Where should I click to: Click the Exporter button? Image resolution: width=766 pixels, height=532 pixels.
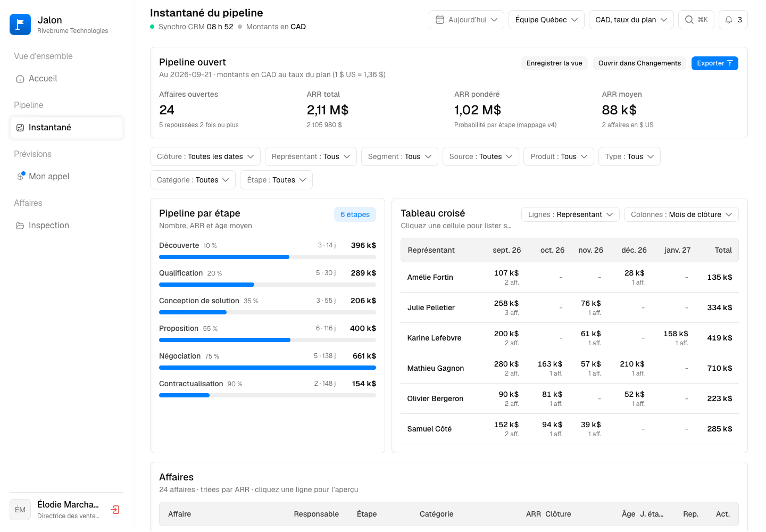tap(715, 63)
